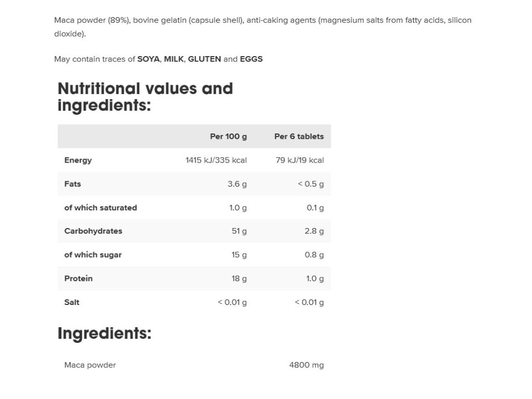The image size is (532, 399).
Task: Click the "4800 mg" maca powder amount
Action: pos(307,365)
